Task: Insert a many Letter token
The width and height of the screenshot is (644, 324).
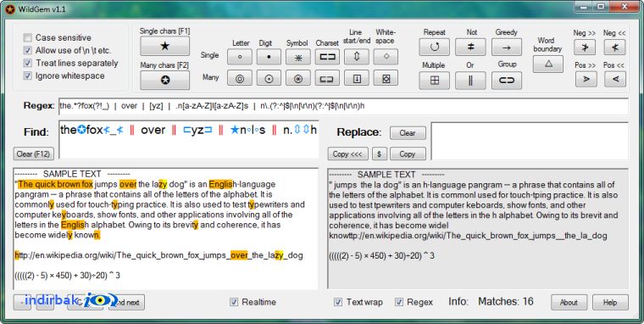Action: (240, 79)
